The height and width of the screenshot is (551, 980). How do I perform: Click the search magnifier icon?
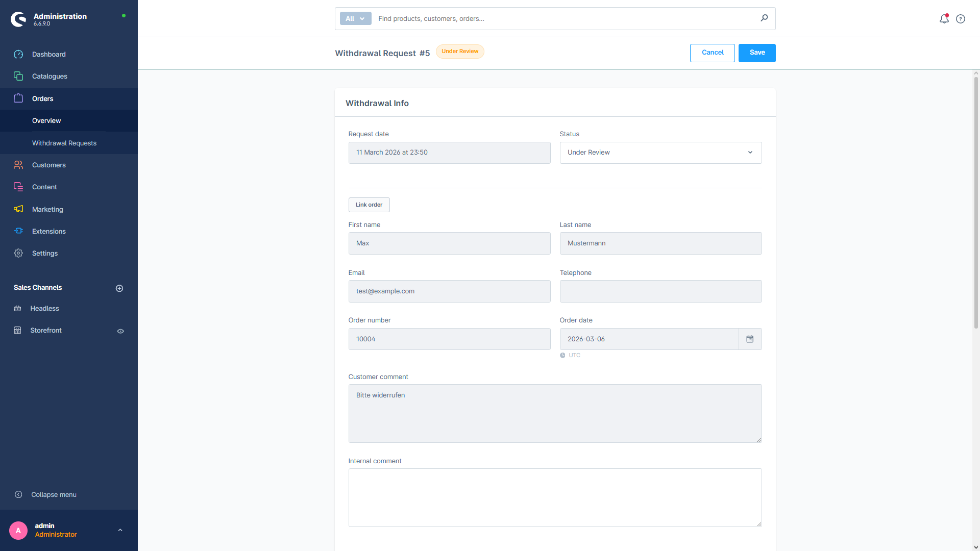click(764, 18)
